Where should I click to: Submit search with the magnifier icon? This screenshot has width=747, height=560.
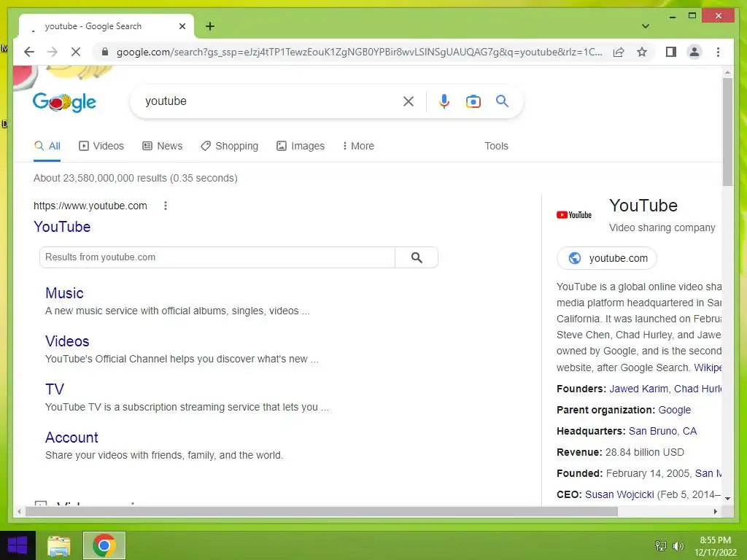tap(502, 101)
